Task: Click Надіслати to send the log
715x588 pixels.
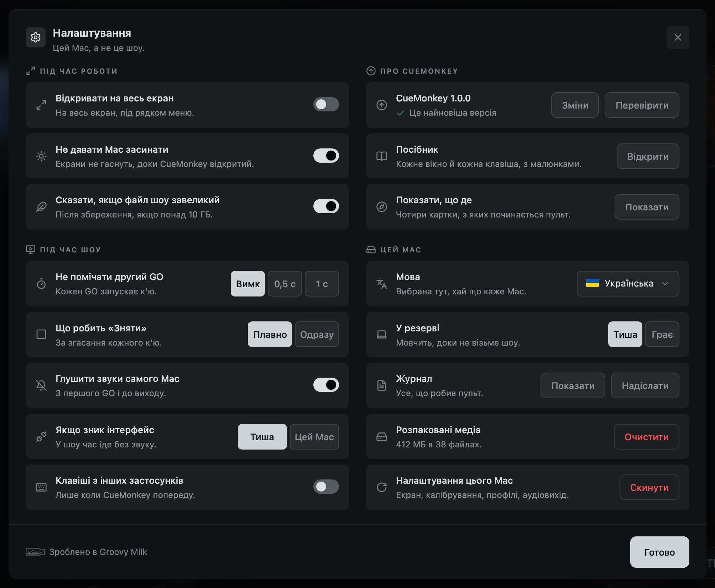Action: [x=645, y=385]
